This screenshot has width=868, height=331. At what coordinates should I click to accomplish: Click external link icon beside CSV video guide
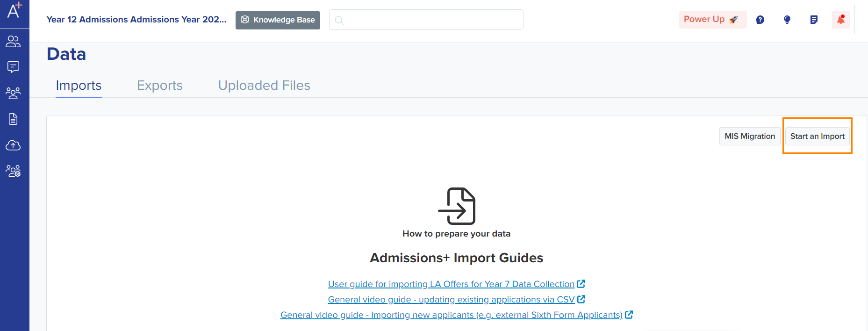(581, 299)
